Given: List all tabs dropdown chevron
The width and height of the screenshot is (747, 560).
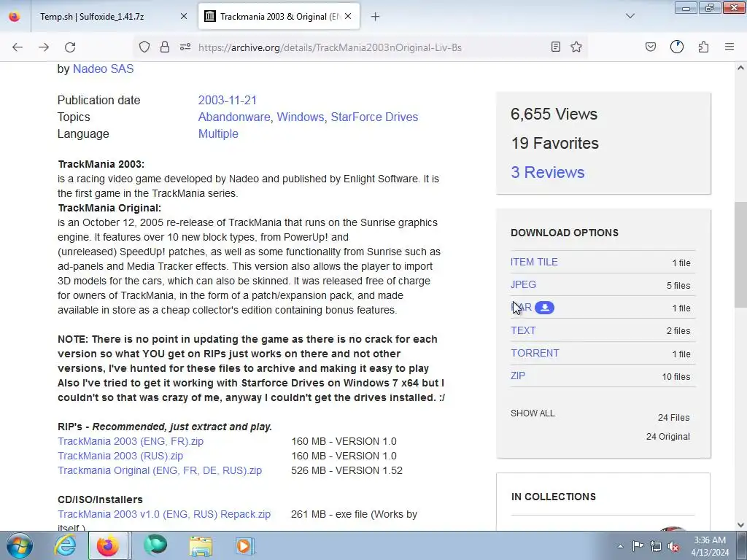Looking at the screenshot, I should pyautogui.click(x=630, y=16).
